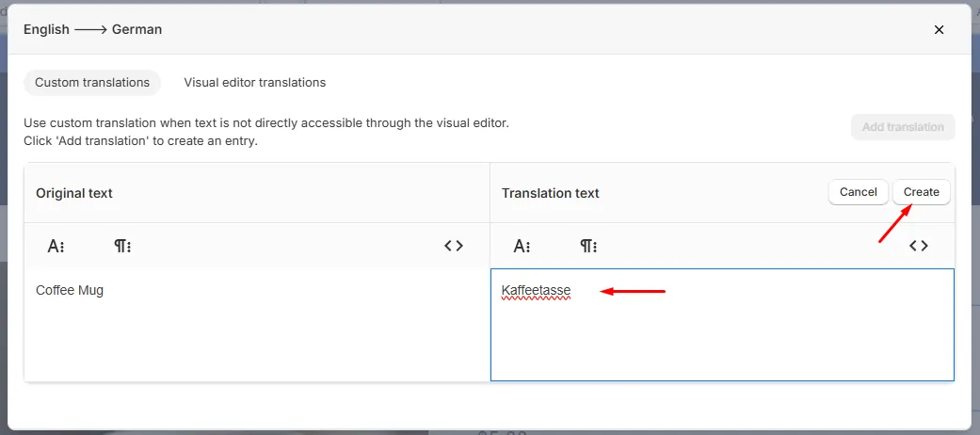Click the 'create an entry' instruction line
The width and height of the screenshot is (980, 435).
(140, 141)
